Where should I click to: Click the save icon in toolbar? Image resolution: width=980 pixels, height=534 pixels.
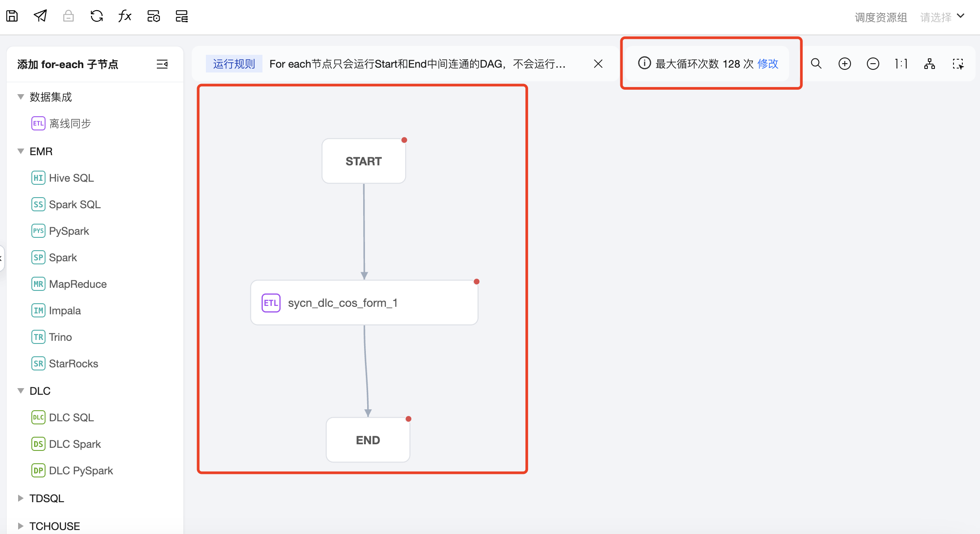tap(12, 16)
